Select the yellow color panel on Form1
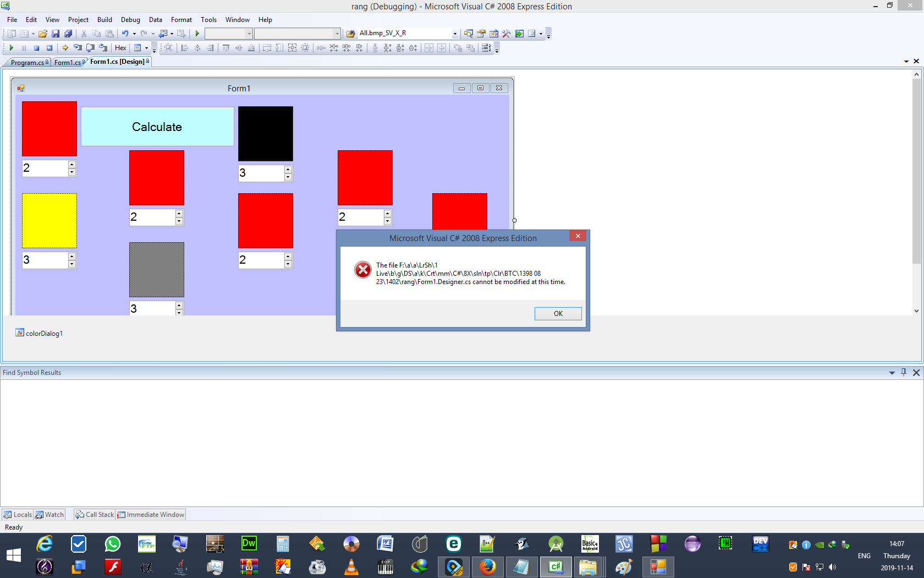 pyautogui.click(x=50, y=221)
